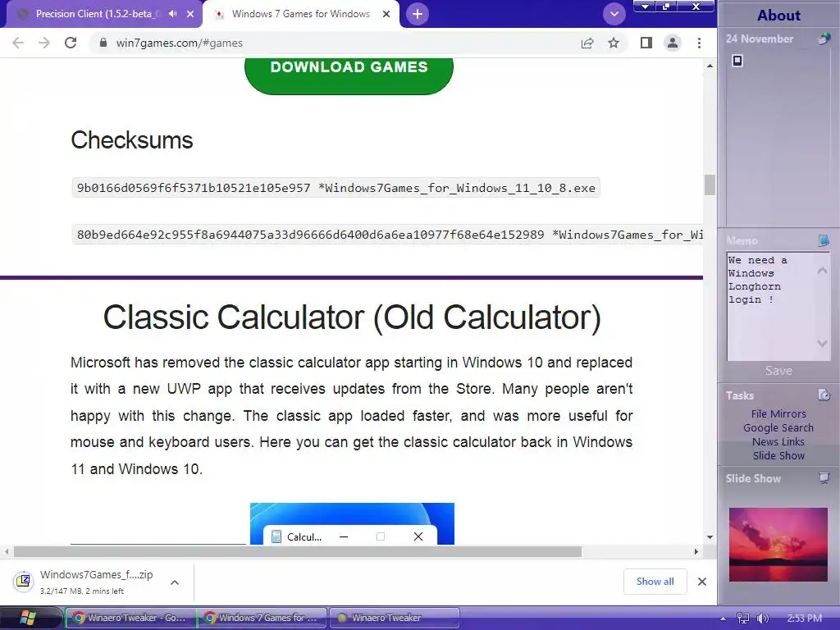The height and width of the screenshot is (630, 840).
Task: Open the Google Search task link
Action: [x=778, y=427]
